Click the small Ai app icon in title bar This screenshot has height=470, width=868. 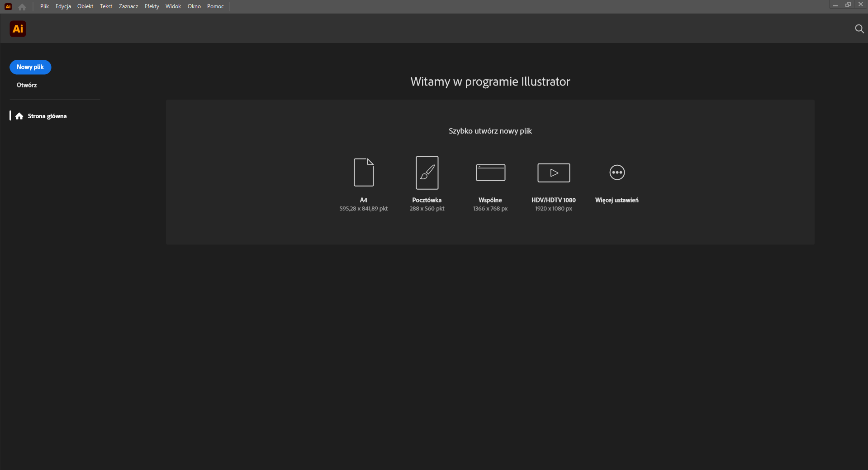click(x=8, y=6)
